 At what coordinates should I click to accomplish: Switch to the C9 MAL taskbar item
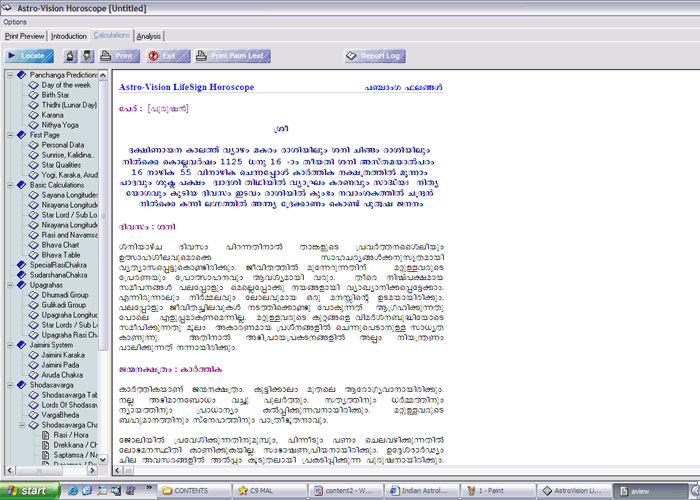pyautogui.click(x=269, y=491)
